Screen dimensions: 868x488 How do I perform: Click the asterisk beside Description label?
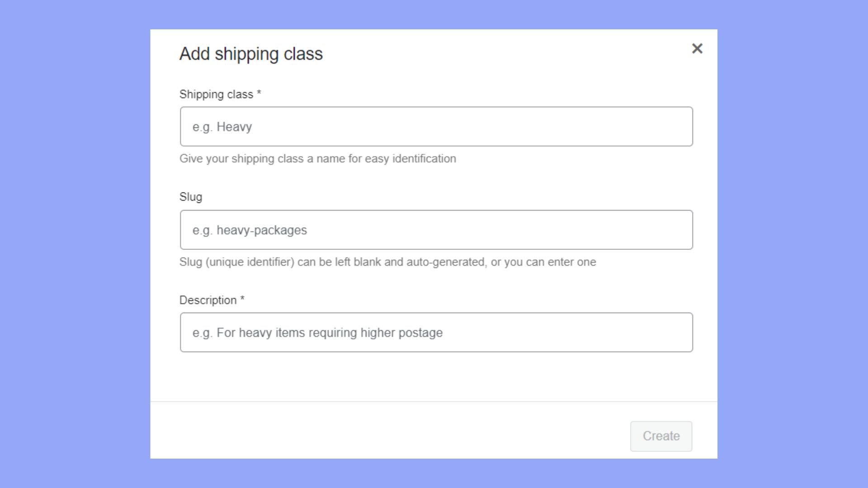click(x=242, y=299)
